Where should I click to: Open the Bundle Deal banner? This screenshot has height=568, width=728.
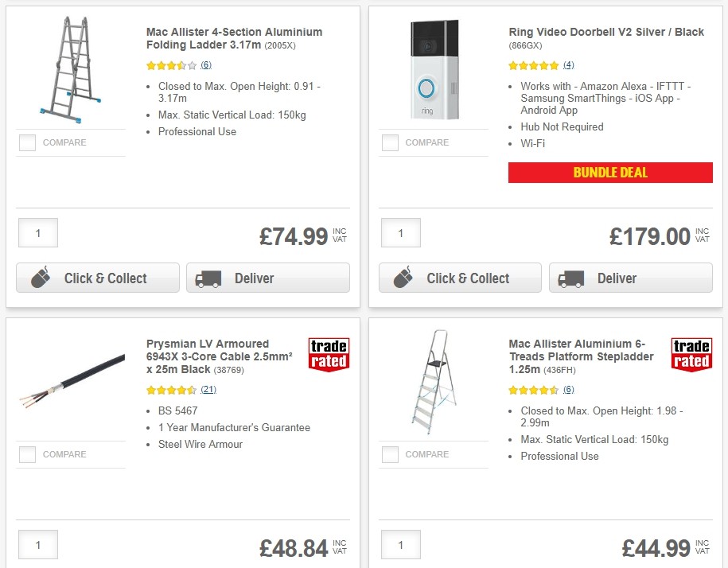[x=610, y=172]
